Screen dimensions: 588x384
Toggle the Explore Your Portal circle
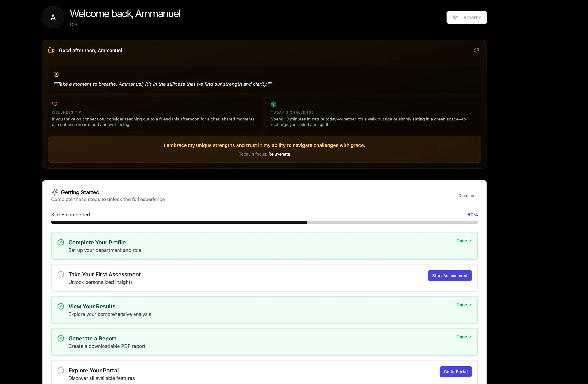(x=60, y=370)
